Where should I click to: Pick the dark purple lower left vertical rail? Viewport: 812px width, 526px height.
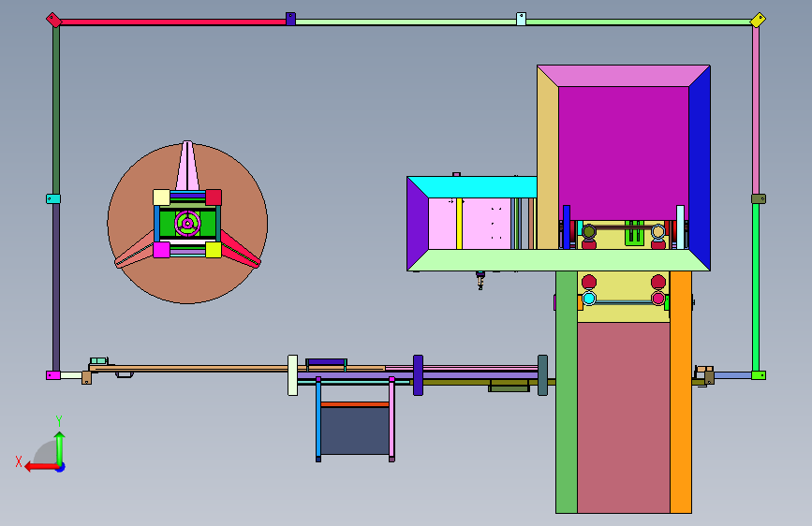56,287
